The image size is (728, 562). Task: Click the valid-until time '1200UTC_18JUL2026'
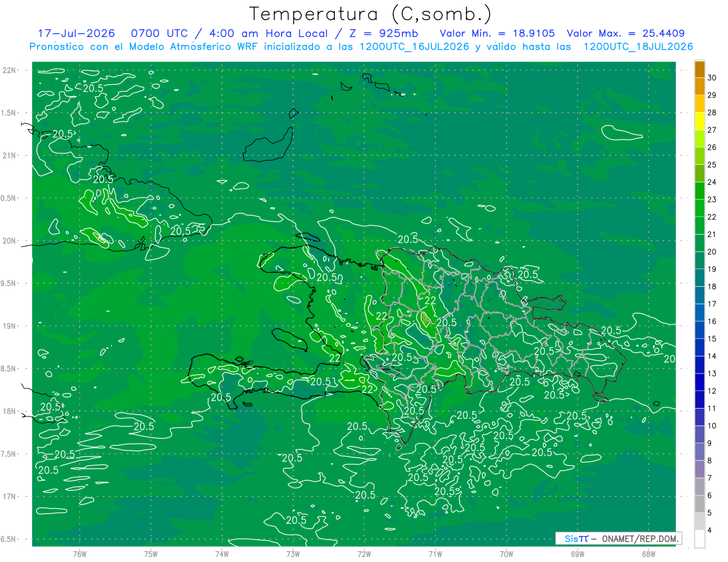coord(638,47)
